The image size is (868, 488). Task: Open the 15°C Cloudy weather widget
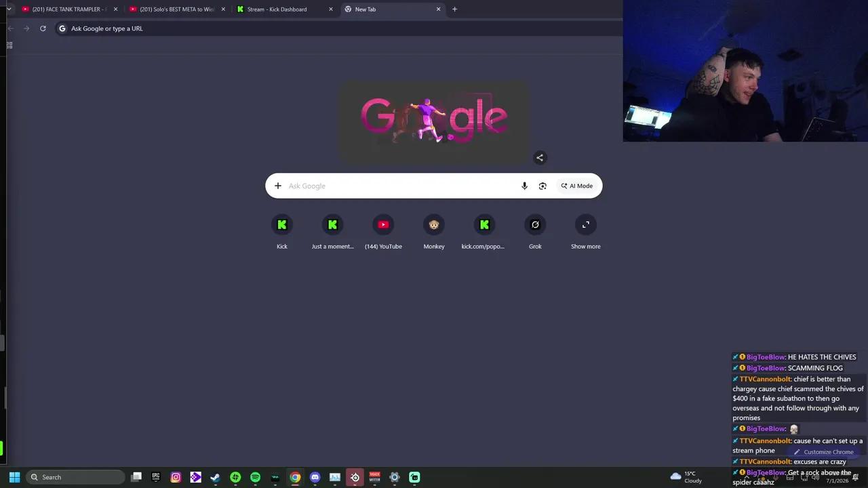[686, 477]
